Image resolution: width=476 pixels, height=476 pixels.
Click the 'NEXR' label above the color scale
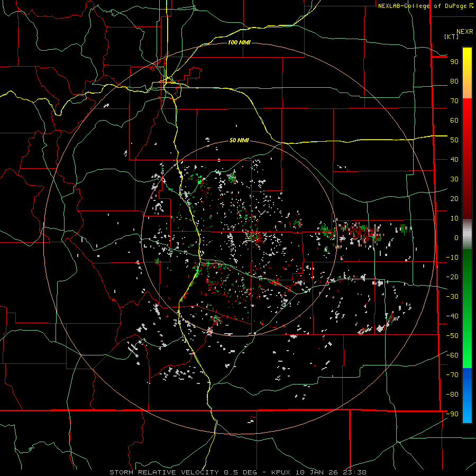(464, 32)
